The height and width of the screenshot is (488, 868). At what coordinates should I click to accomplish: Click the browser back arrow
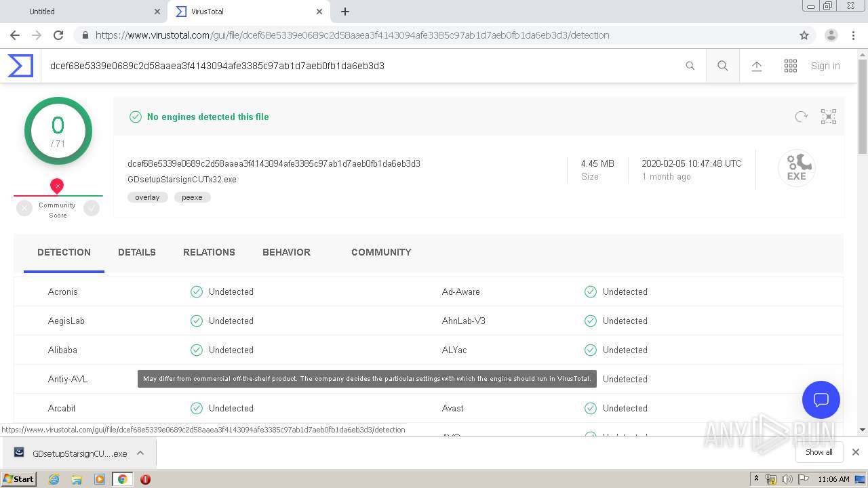pyautogui.click(x=15, y=35)
